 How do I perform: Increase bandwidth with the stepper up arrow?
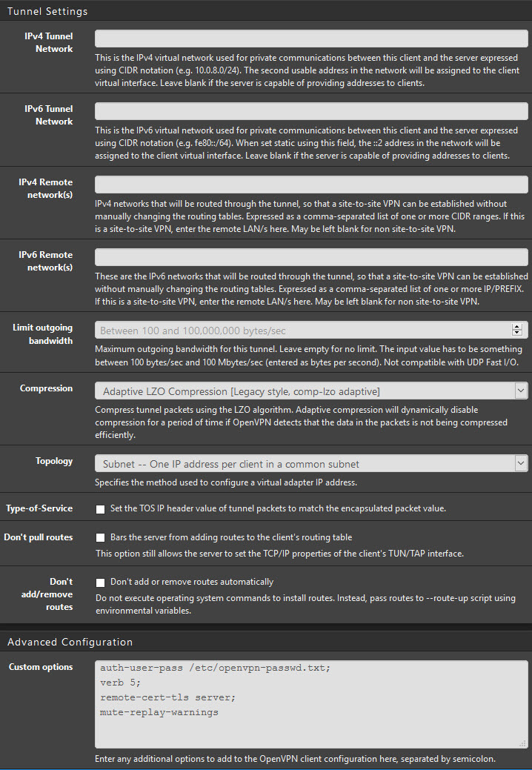pyautogui.click(x=516, y=327)
